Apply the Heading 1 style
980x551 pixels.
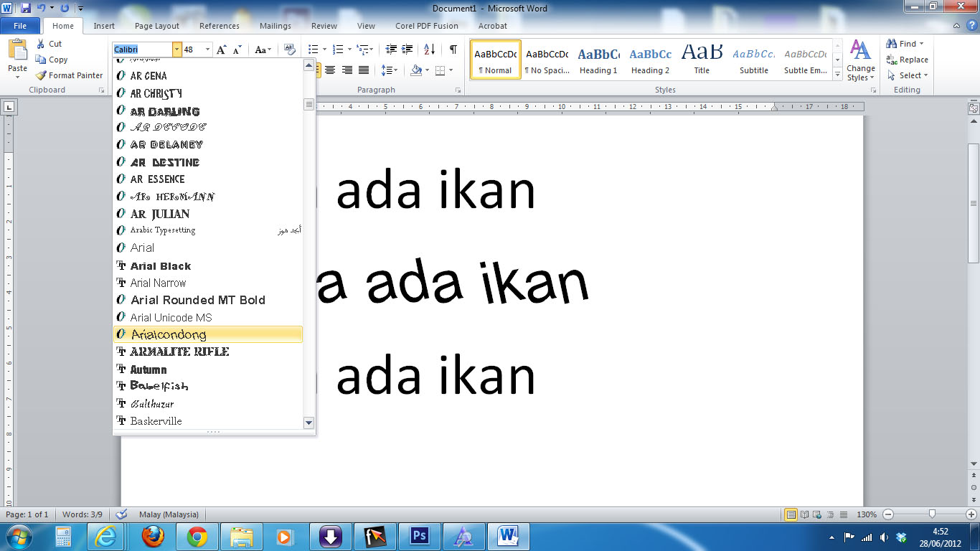[x=598, y=60]
